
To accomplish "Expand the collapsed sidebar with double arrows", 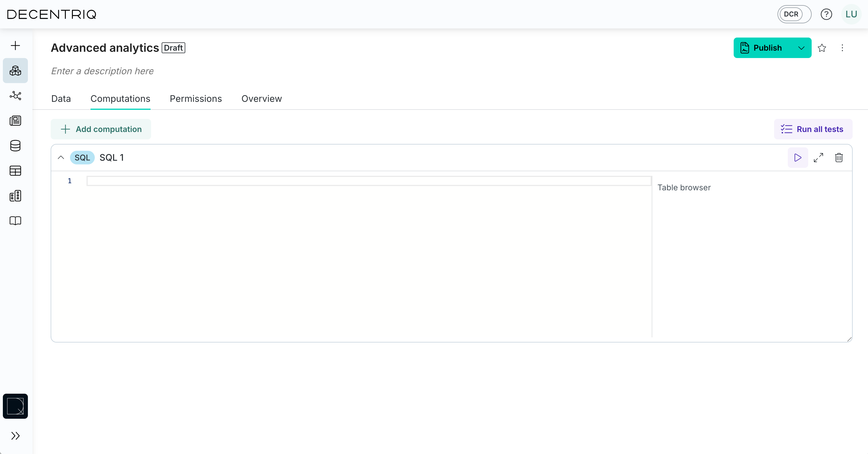I will 15,436.
